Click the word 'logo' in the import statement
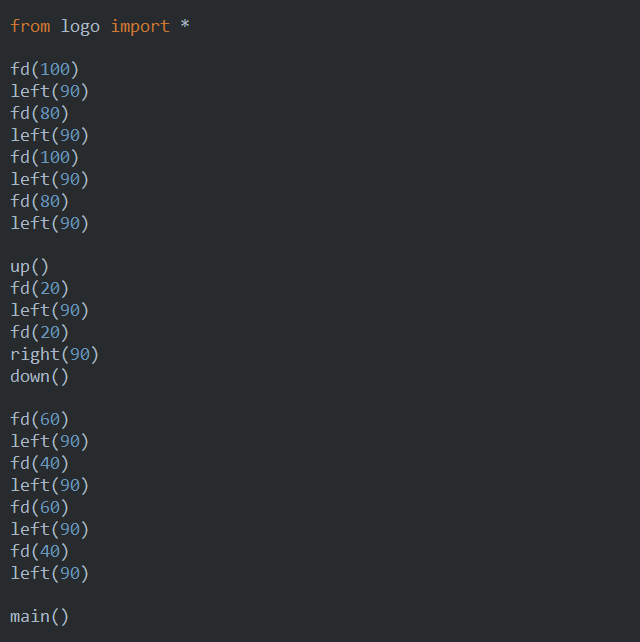This screenshot has height=642, width=640. pos(80,27)
